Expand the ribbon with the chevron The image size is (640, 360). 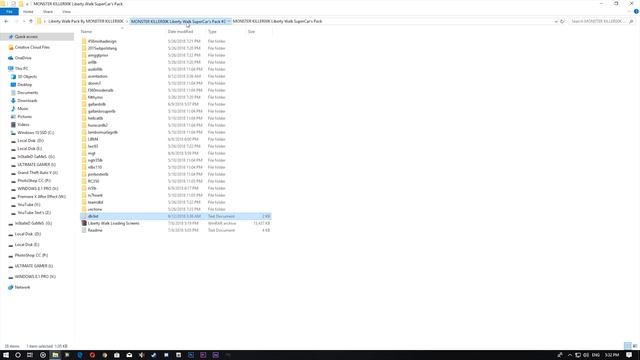click(x=629, y=12)
